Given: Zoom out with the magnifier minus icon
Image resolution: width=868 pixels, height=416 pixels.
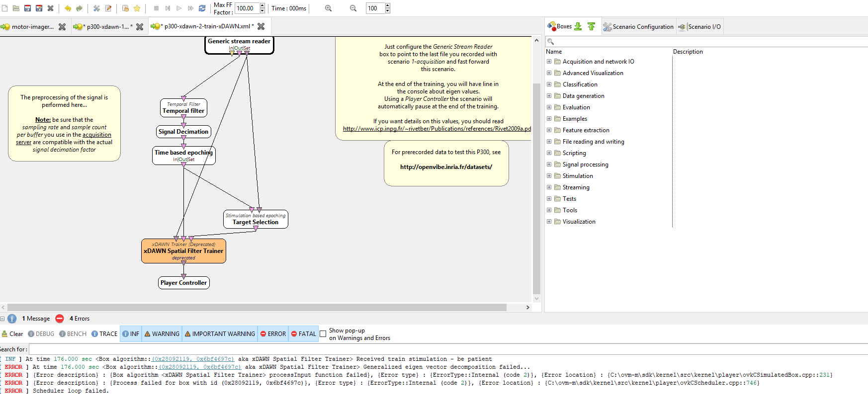Looking at the screenshot, I should (x=353, y=8).
